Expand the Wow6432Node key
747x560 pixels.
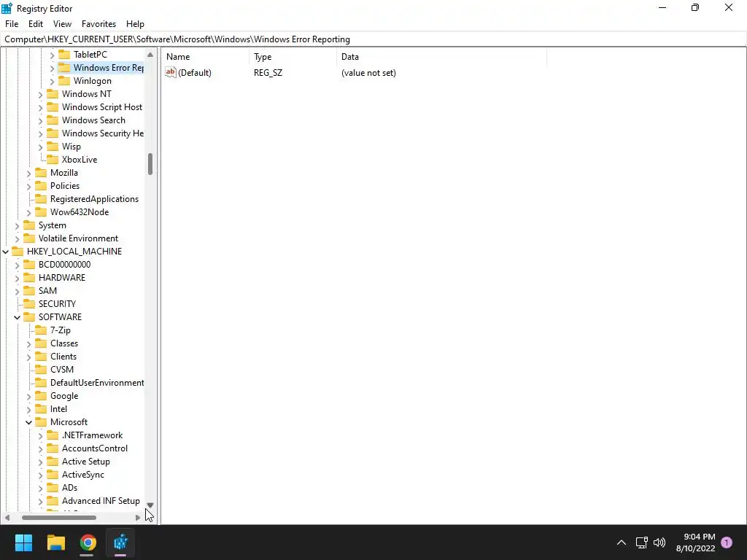28,213
